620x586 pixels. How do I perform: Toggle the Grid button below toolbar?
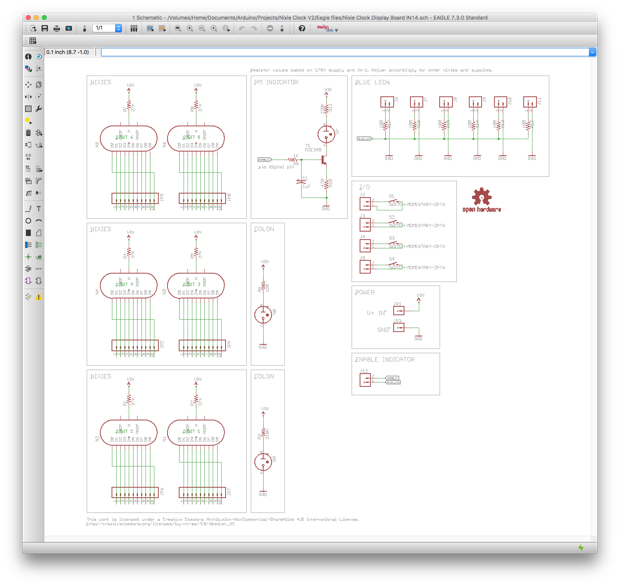click(33, 40)
